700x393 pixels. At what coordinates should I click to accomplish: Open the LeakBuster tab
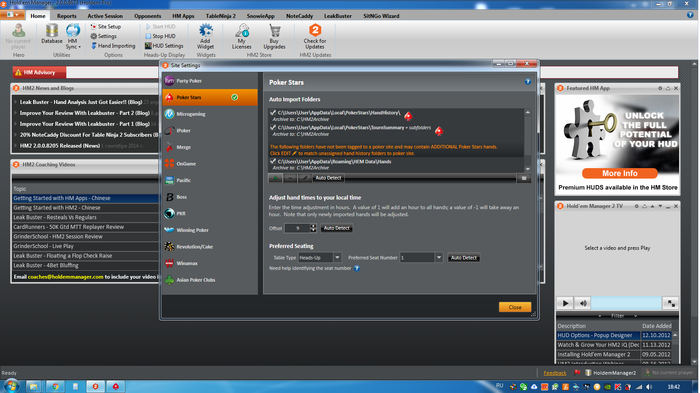point(338,16)
